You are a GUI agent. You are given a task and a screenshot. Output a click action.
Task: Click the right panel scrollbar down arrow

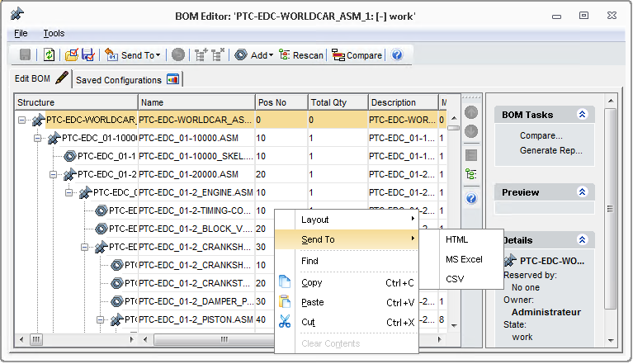click(x=611, y=340)
